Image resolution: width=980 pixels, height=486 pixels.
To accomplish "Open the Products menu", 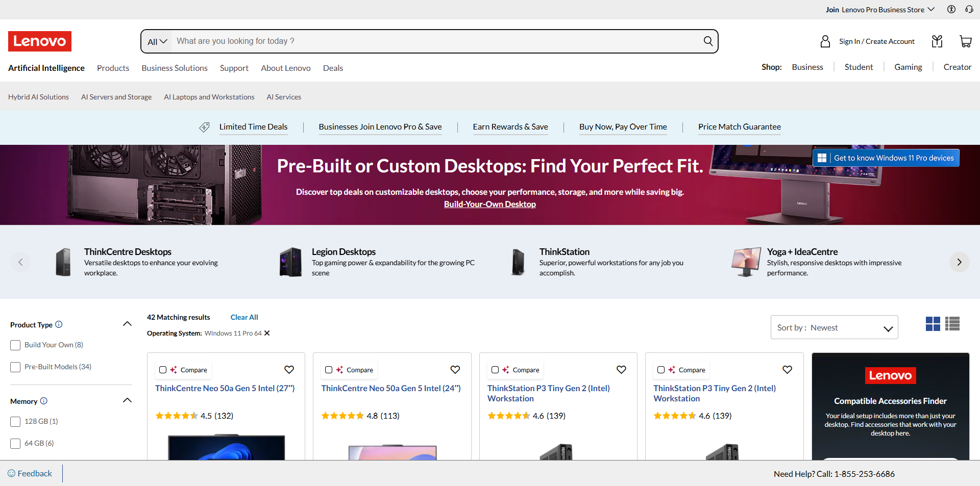I will pos(113,68).
